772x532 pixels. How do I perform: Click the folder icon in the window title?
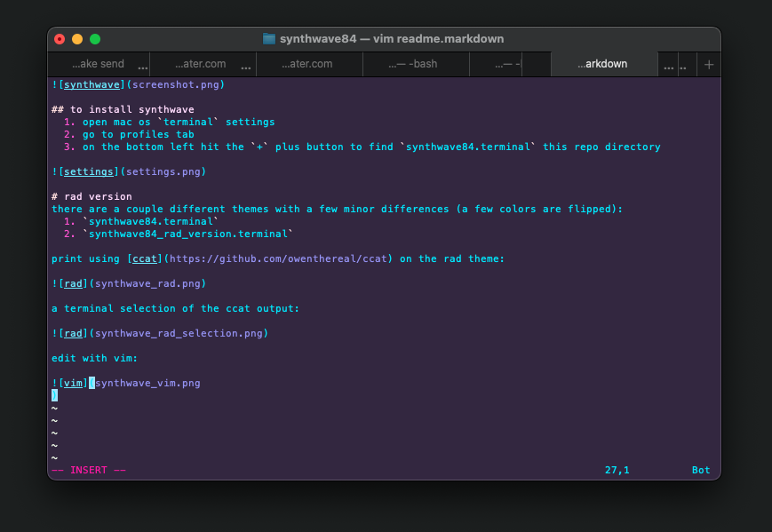coord(269,39)
